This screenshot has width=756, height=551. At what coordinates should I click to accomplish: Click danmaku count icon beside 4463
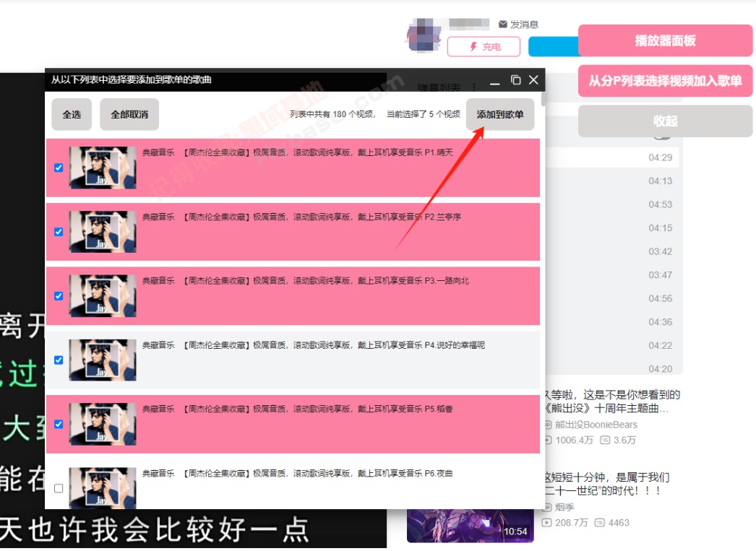pyautogui.click(x=599, y=523)
